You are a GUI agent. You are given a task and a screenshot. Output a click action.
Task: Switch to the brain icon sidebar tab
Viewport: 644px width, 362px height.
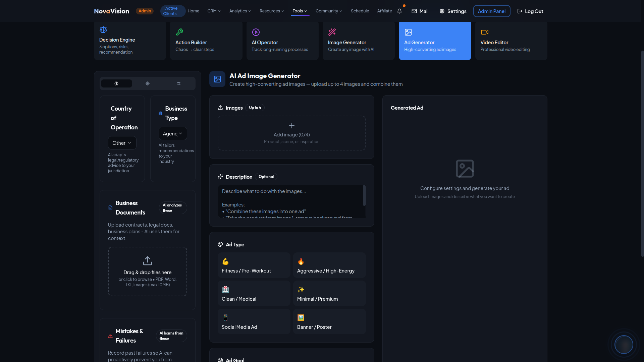(116, 83)
